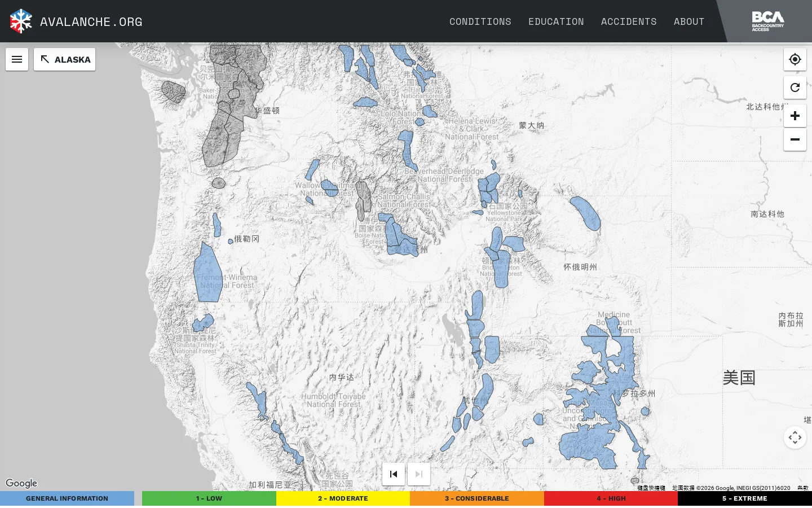
Task: Click the locate me crosshair icon
Action: [795, 59]
